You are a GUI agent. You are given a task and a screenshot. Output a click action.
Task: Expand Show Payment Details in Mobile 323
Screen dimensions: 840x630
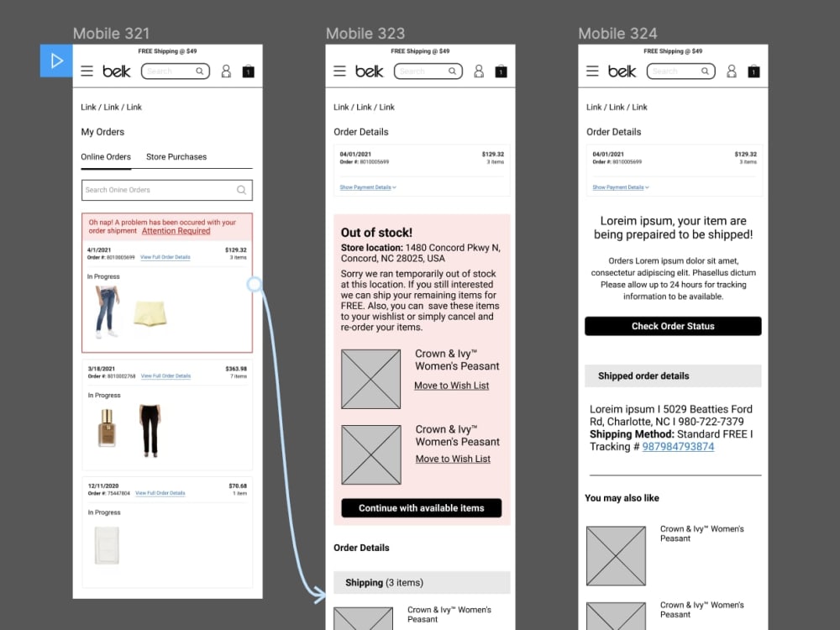tap(368, 187)
